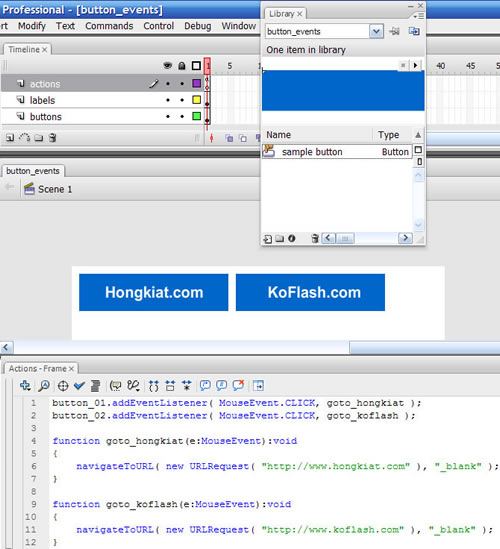Image resolution: width=500 pixels, height=549 pixels.
Task: Click Apply block comment icon
Action: tap(205, 385)
